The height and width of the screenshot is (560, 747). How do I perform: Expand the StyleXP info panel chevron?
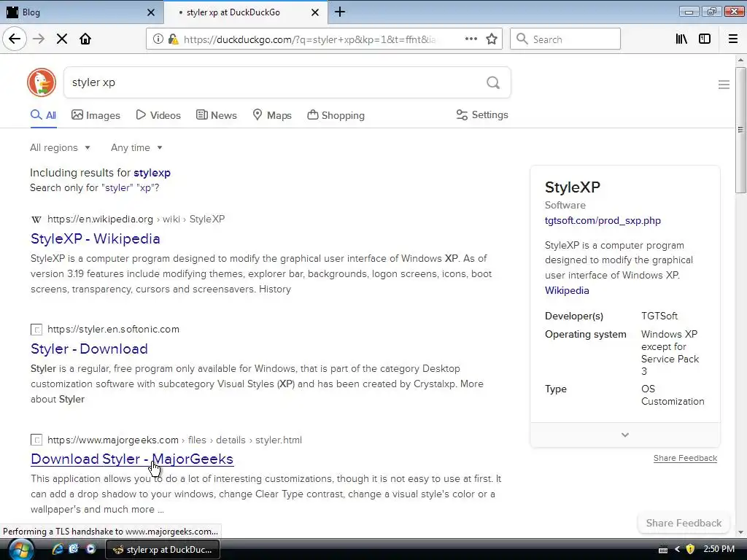625,435
